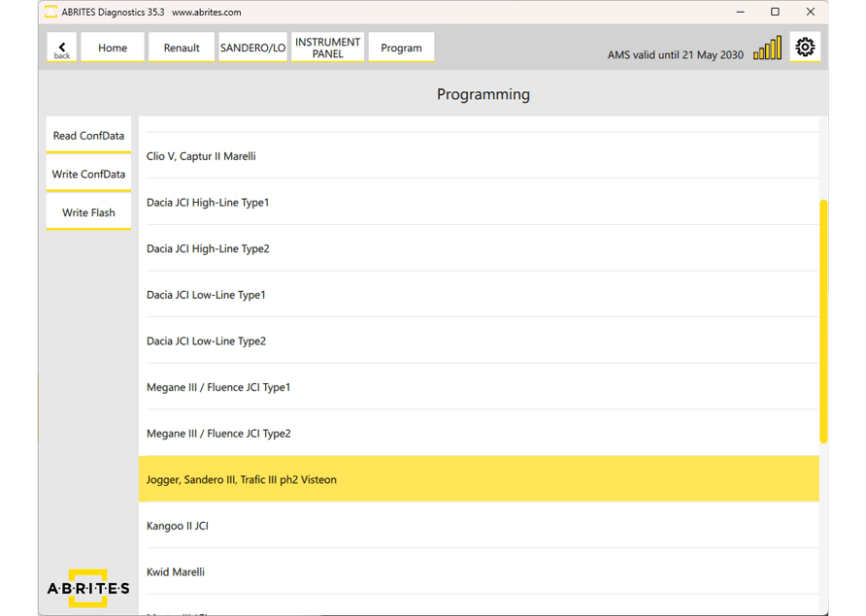
Task: Choose Kwid Marelli list item
Action: point(176,572)
